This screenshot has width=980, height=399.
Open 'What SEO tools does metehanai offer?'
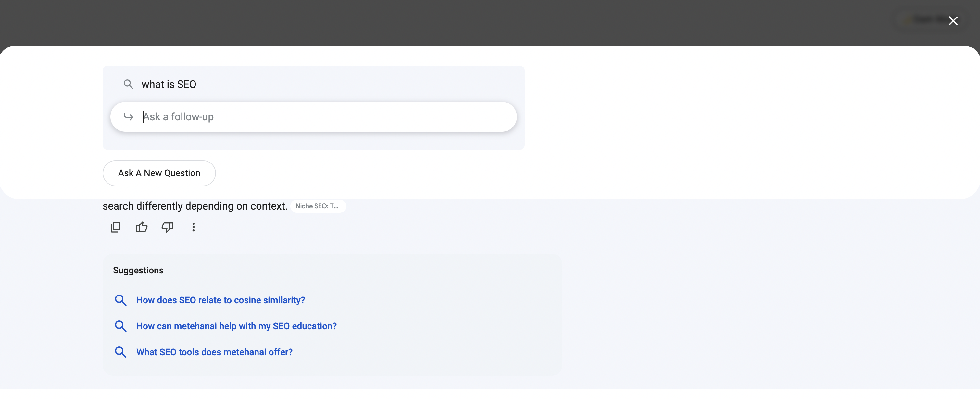(x=214, y=352)
